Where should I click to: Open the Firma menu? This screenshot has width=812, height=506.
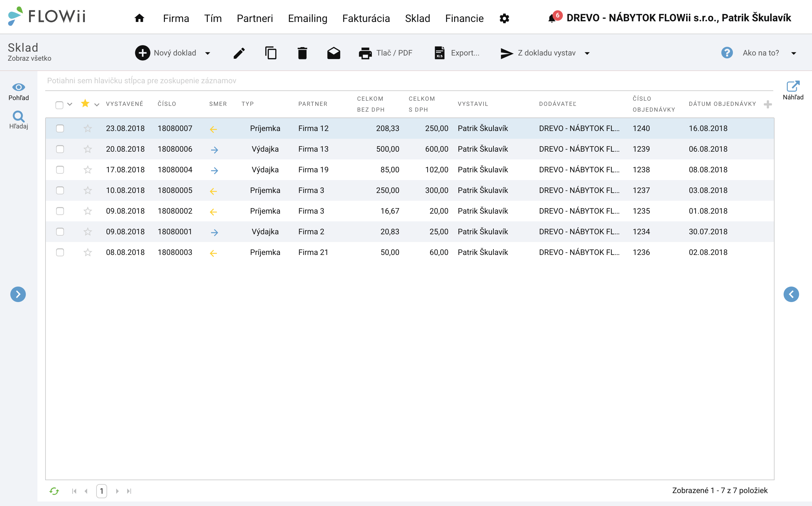point(176,18)
